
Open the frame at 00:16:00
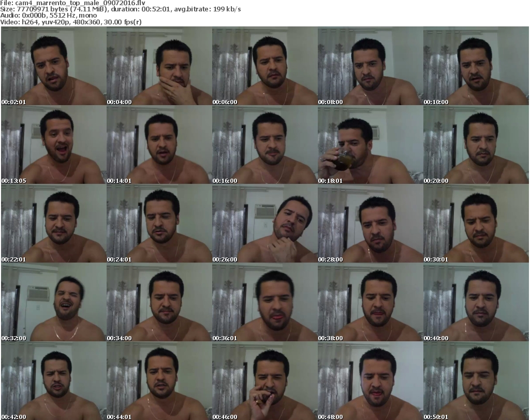tap(264, 144)
